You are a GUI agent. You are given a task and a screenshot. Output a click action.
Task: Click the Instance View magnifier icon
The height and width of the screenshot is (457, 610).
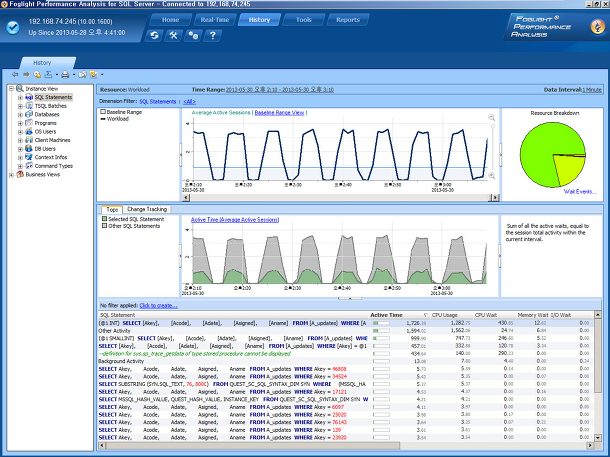click(20, 89)
